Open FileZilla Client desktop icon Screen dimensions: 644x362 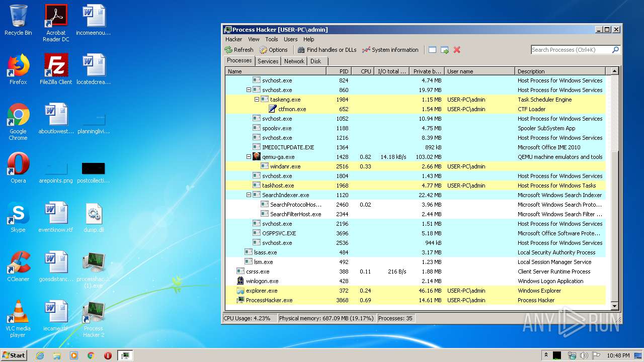[x=56, y=69]
